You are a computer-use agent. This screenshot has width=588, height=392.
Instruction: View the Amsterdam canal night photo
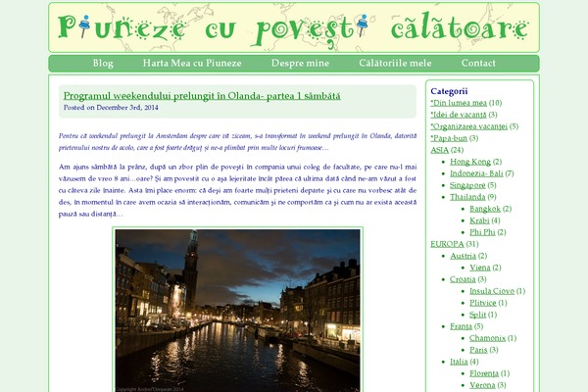(x=237, y=310)
